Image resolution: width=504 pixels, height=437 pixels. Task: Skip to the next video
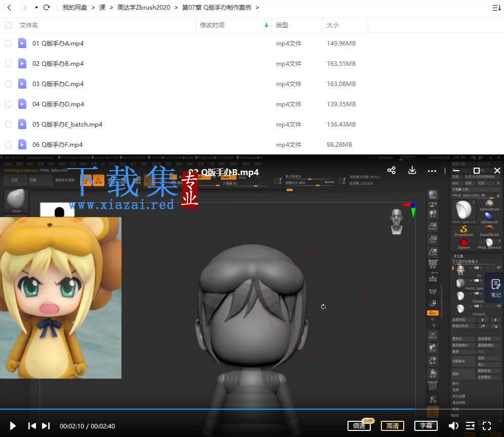tap(46, 426)
